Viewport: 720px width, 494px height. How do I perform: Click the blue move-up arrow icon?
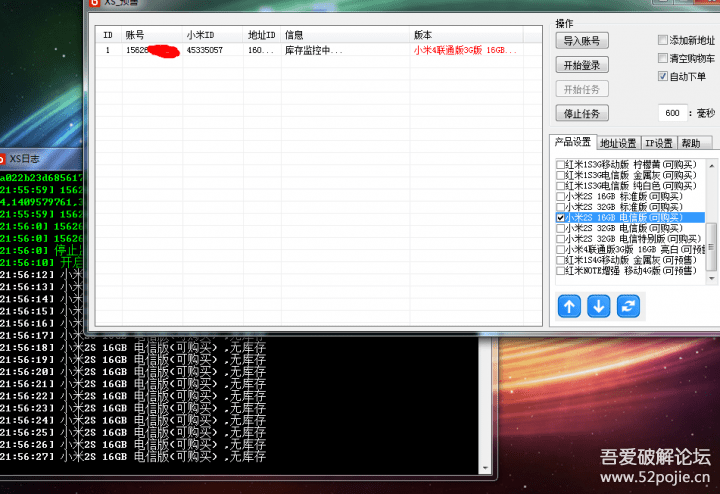[570, 306]
